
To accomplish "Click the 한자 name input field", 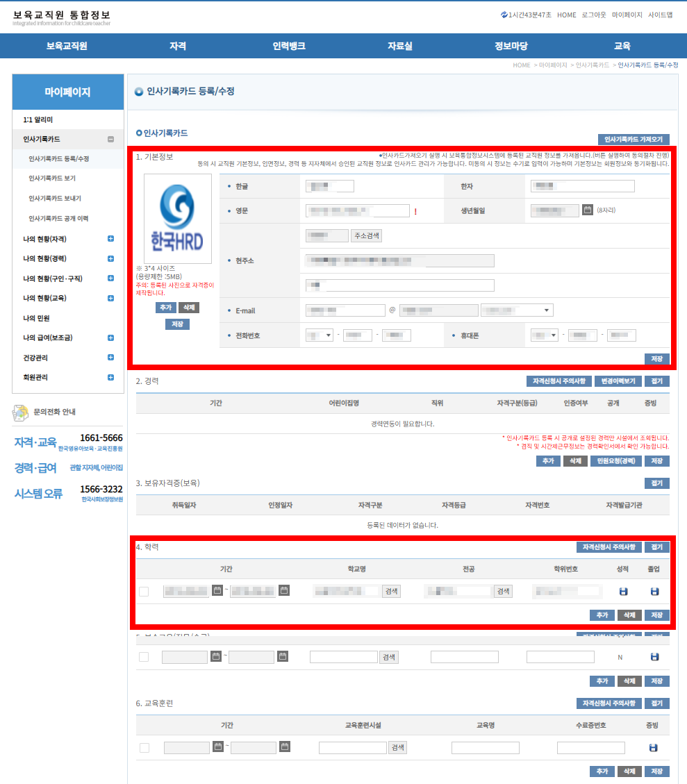I will tap(583, 186).
